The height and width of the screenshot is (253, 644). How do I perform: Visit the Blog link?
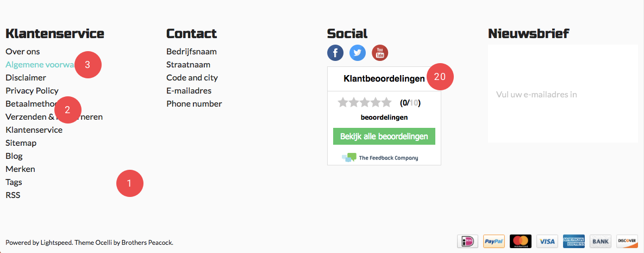click(14, 156)
